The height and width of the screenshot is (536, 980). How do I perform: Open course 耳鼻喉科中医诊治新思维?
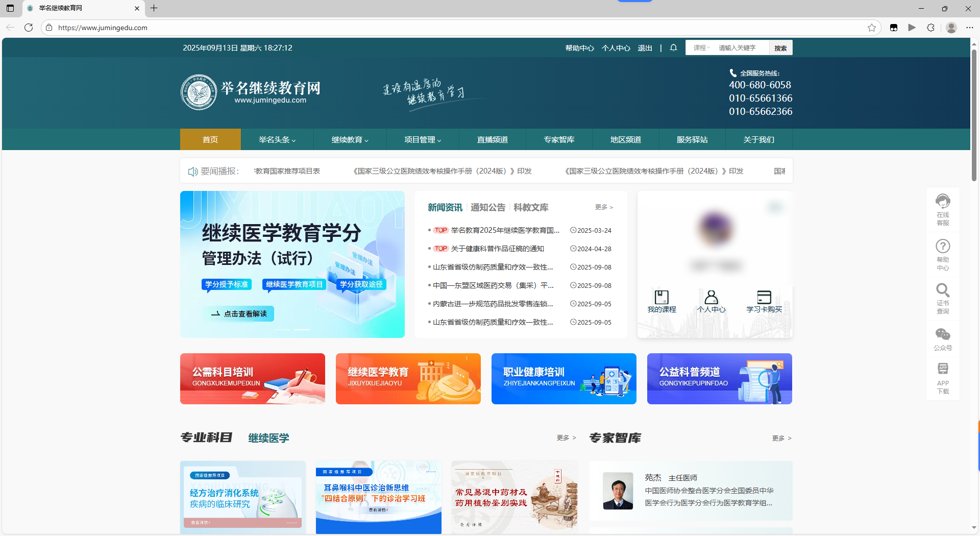pos(379,497)
